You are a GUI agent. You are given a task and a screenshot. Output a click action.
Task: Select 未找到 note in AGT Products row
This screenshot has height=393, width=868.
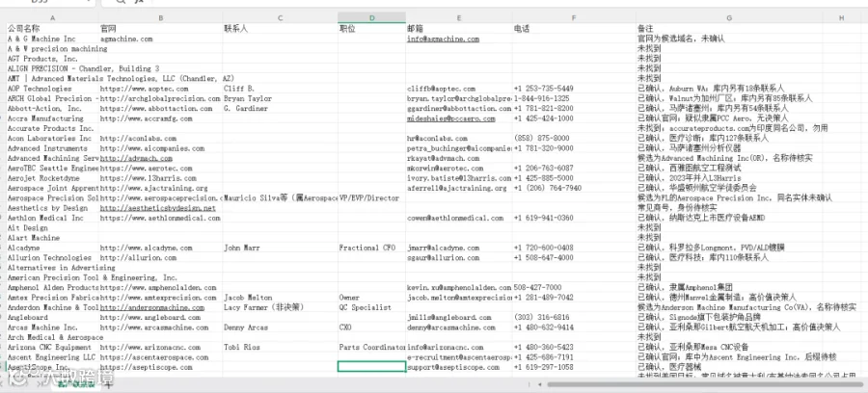(x=729, y=59)
